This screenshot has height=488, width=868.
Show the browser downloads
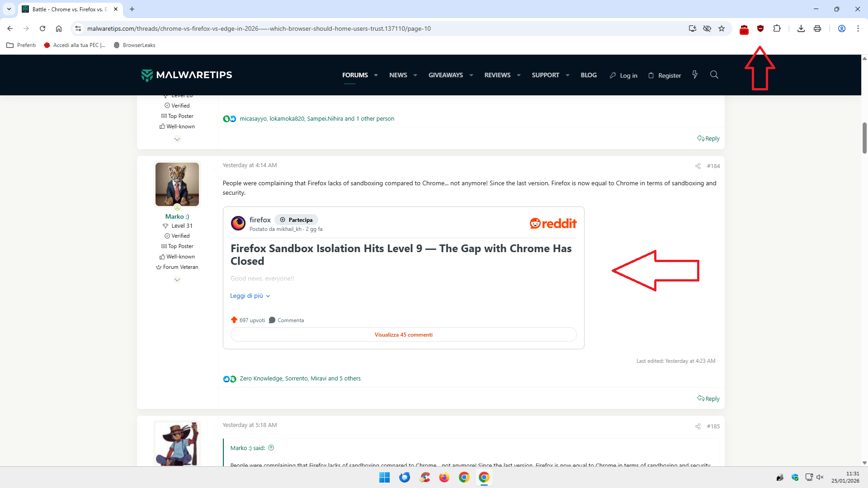pos(801,28)
